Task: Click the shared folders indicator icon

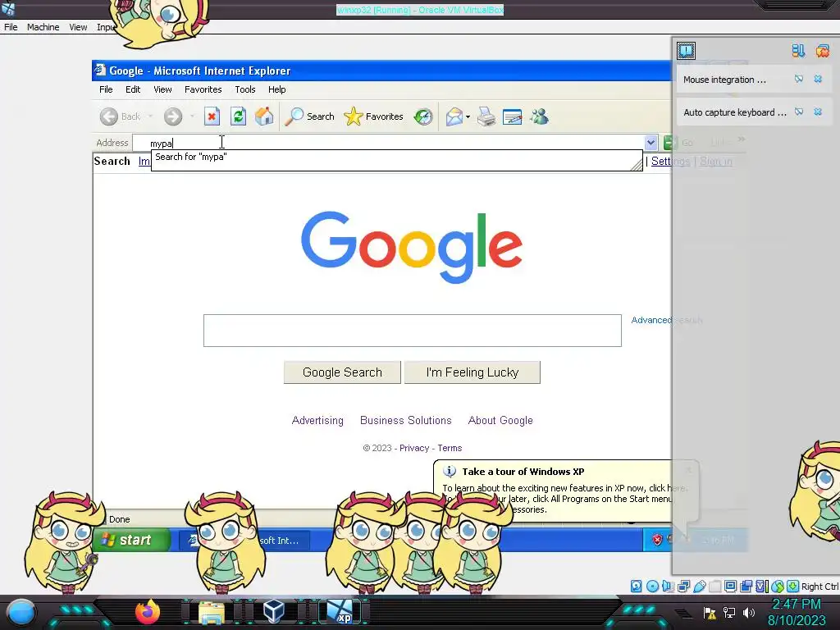Action: coord(714,586)
